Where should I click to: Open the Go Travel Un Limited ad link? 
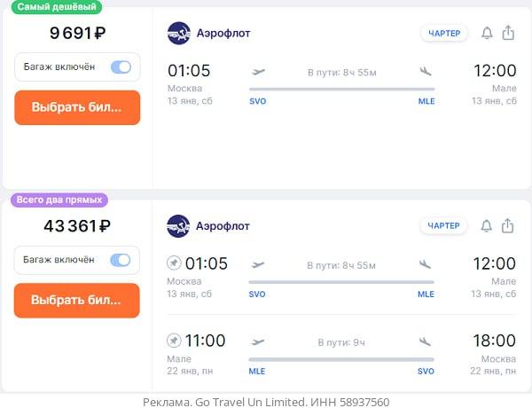coord(266,402)
